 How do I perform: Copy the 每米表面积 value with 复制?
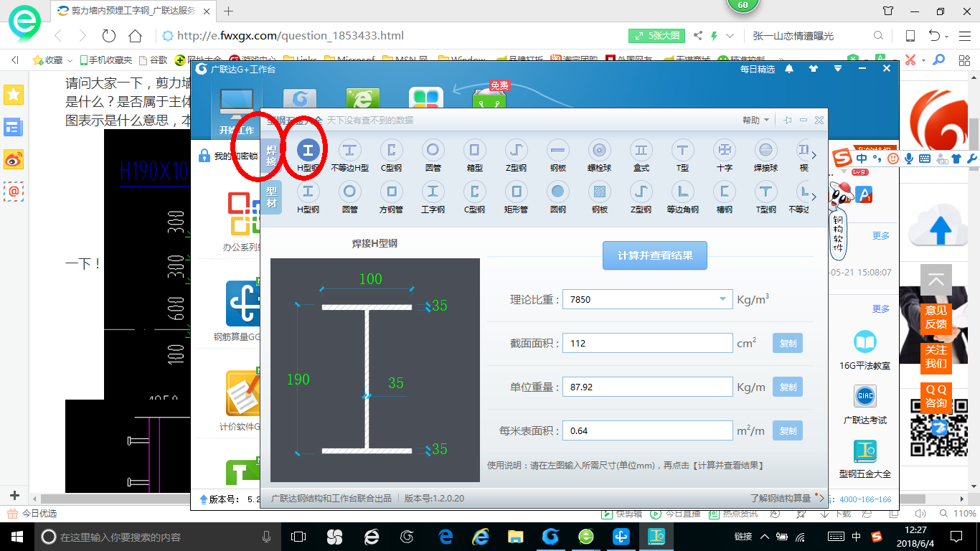pos(788,431)
